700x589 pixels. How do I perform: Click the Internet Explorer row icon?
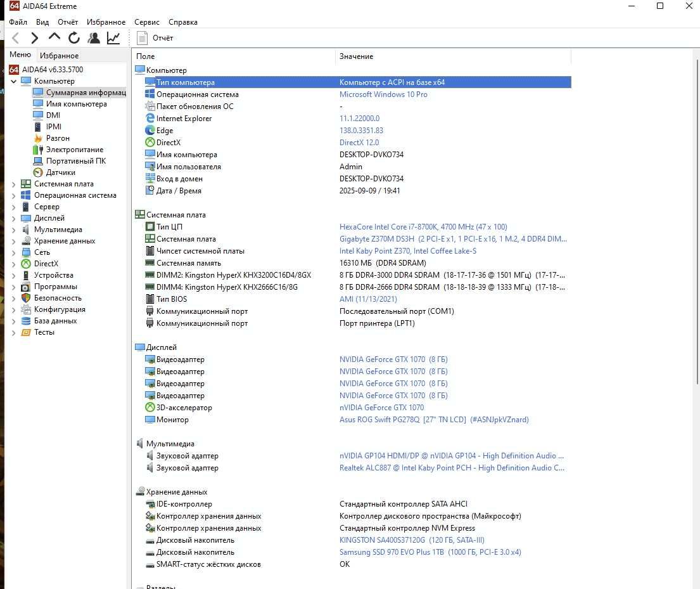tap(150, 118)
